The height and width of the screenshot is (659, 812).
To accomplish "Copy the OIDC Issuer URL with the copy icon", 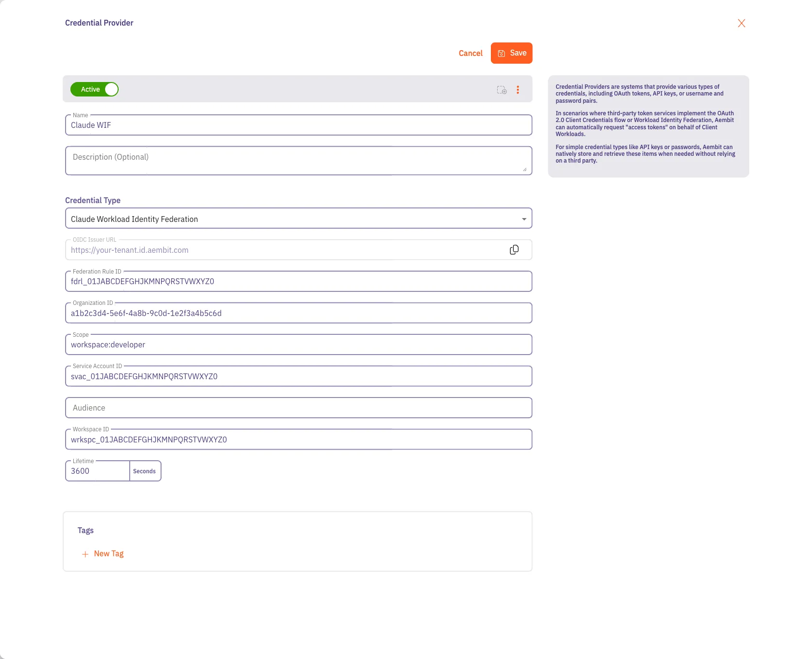I will (514, 250).
